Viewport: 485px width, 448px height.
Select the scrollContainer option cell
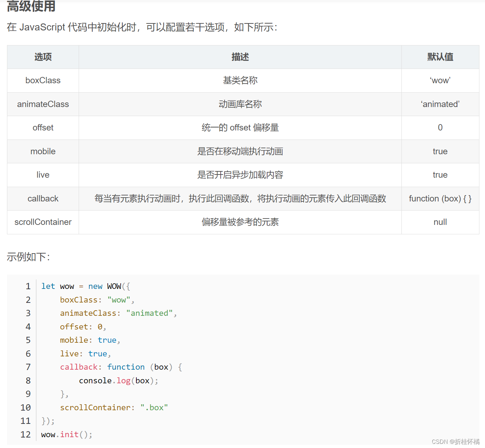tap(43, 222)
